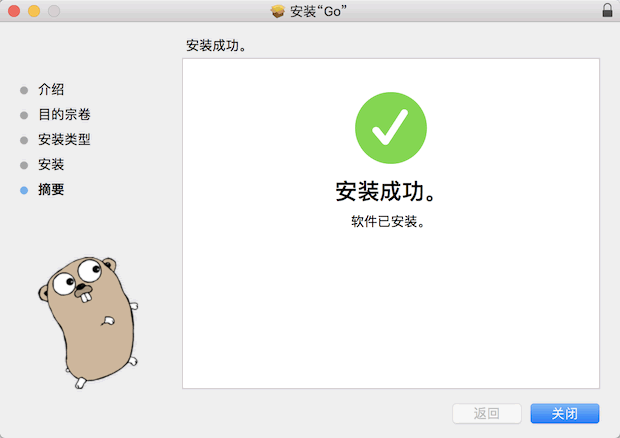Viewport: 620px width, 438px height.
Task: Click the Go gopher mascot image
Action: (x=85, y=314)
